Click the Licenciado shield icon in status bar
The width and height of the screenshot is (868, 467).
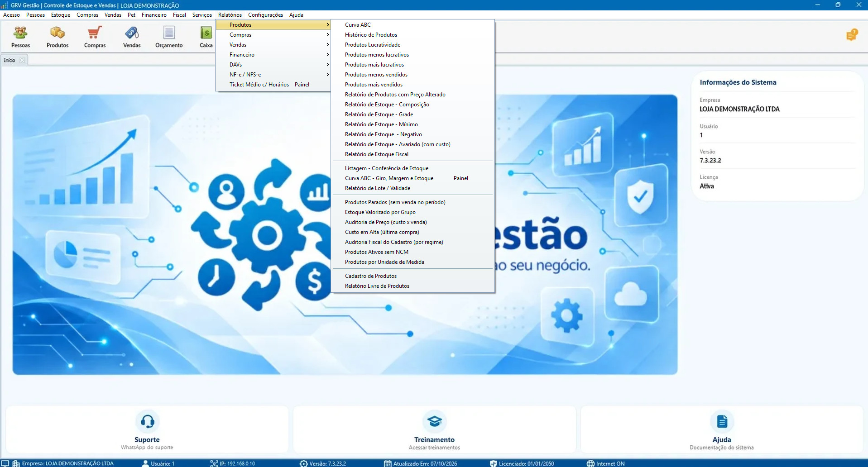[494, 463]
